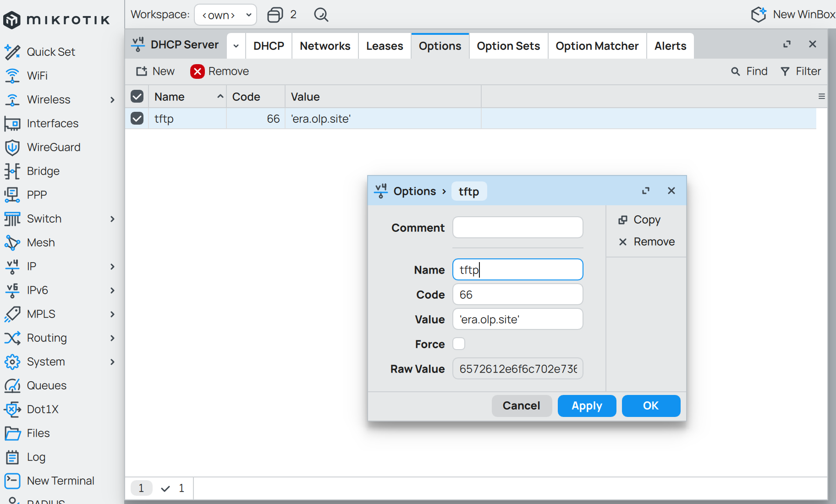
Task: Click the red Remove icon in toolbar
Action: click(198, 71)
